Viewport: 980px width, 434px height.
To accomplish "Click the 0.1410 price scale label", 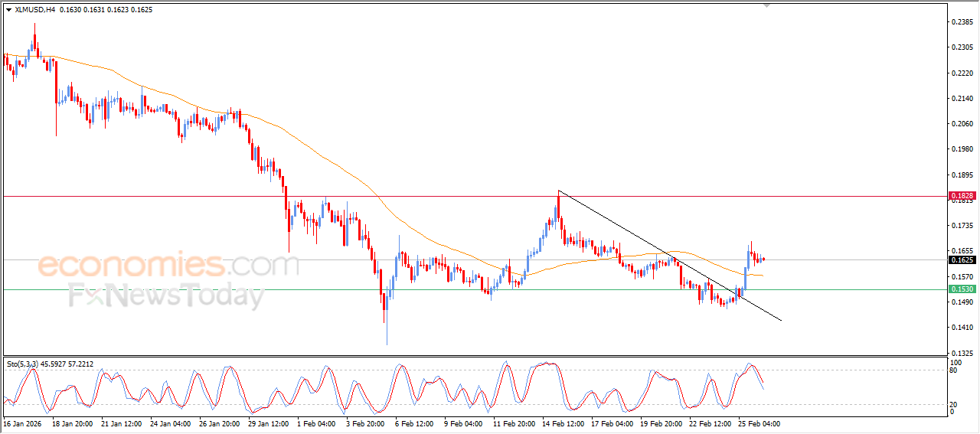I will pos(963,328).
